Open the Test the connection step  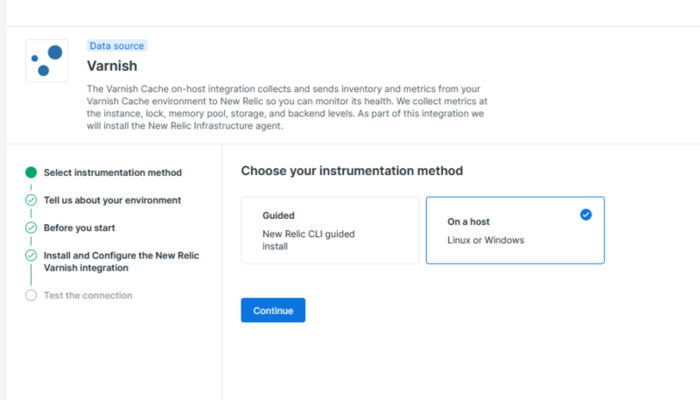coord(88,295)
